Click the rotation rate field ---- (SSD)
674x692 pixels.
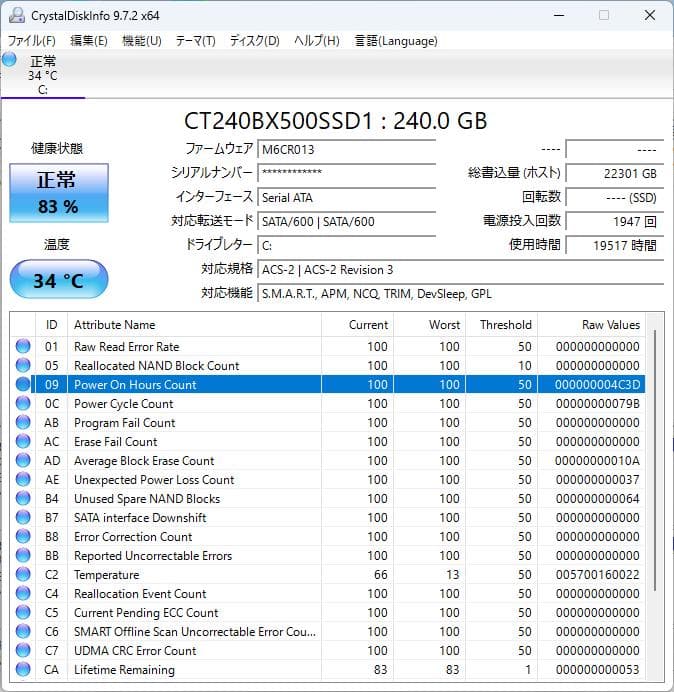[614, 197]
